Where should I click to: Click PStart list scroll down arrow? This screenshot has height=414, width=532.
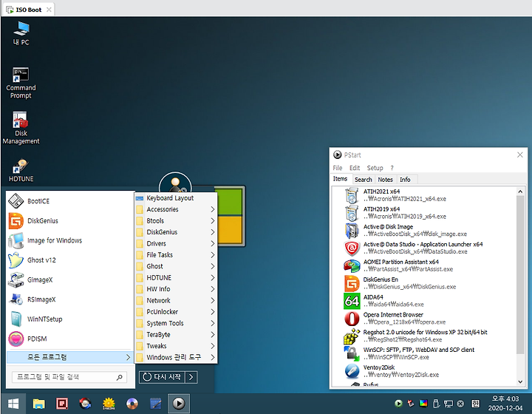(520, 381)
